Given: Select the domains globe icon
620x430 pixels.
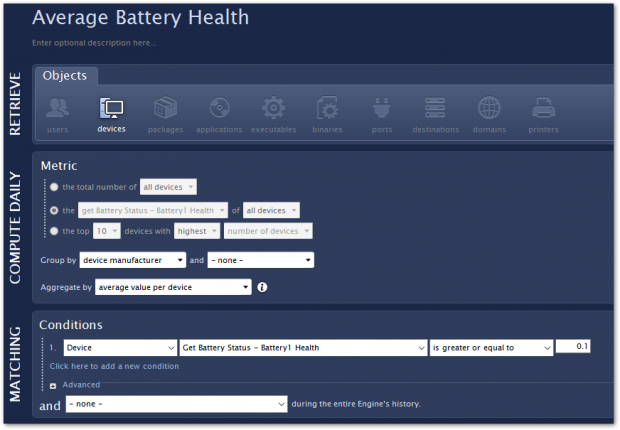Looking at the screenshot, I should pyautogui.click(x=489, y=108).
